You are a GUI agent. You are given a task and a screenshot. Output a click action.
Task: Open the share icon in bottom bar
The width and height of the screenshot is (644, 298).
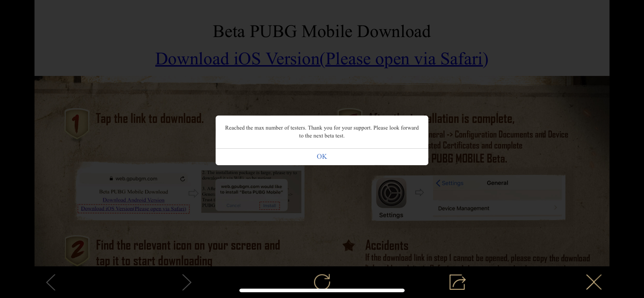457,282
